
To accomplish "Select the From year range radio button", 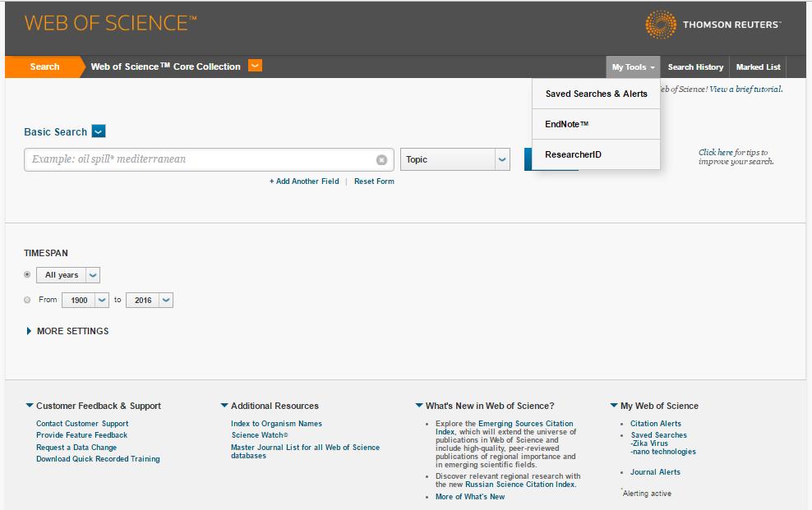I will (x=27, y=300).
